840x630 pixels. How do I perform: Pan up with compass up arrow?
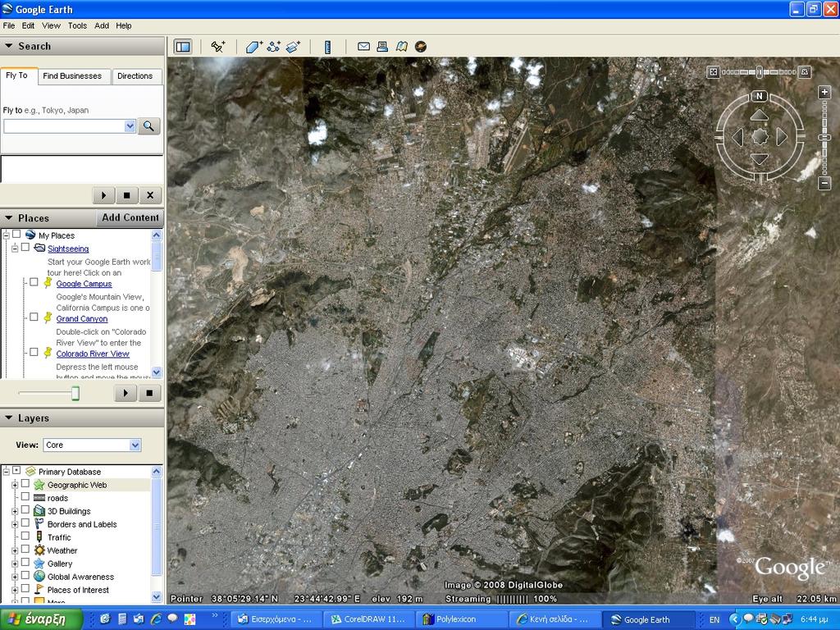pos(759,115)
